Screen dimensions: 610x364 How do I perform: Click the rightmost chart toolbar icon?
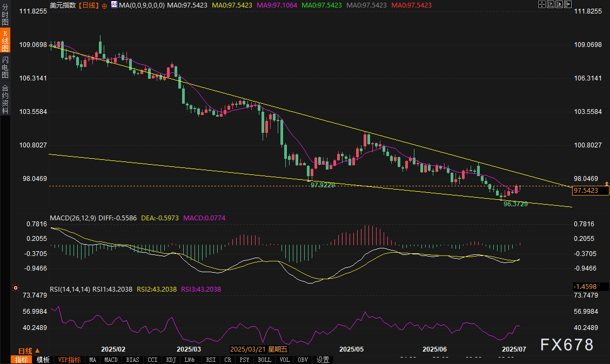click(567, 4)
